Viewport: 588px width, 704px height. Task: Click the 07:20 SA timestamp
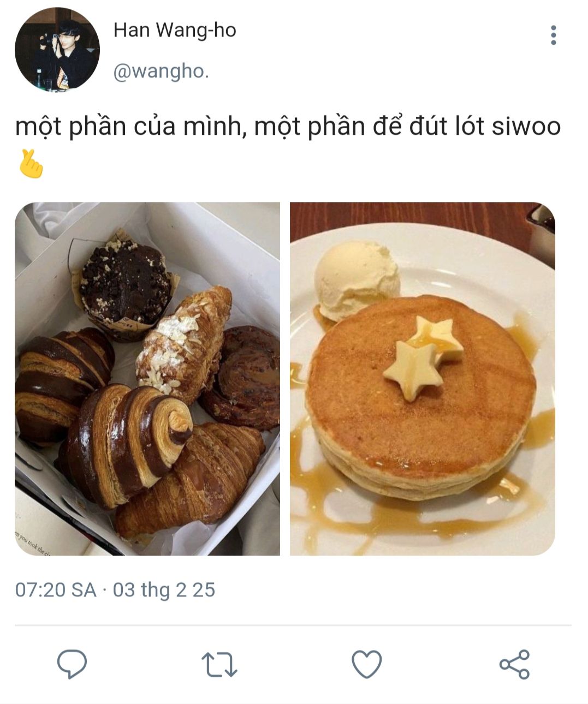click(56, 590)
